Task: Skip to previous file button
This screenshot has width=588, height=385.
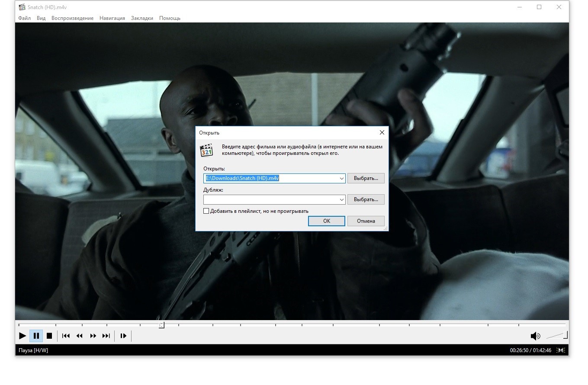Action: 66,336
